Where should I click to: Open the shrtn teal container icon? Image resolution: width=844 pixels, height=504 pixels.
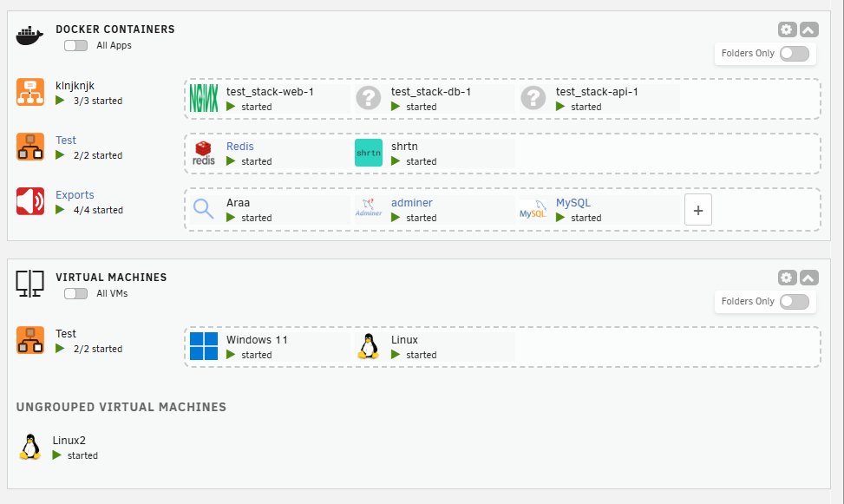point(369,153)
